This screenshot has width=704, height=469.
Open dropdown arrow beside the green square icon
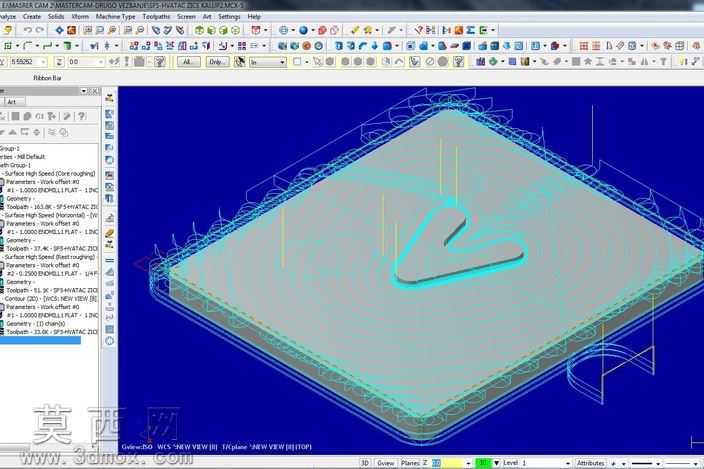(17, 45)
